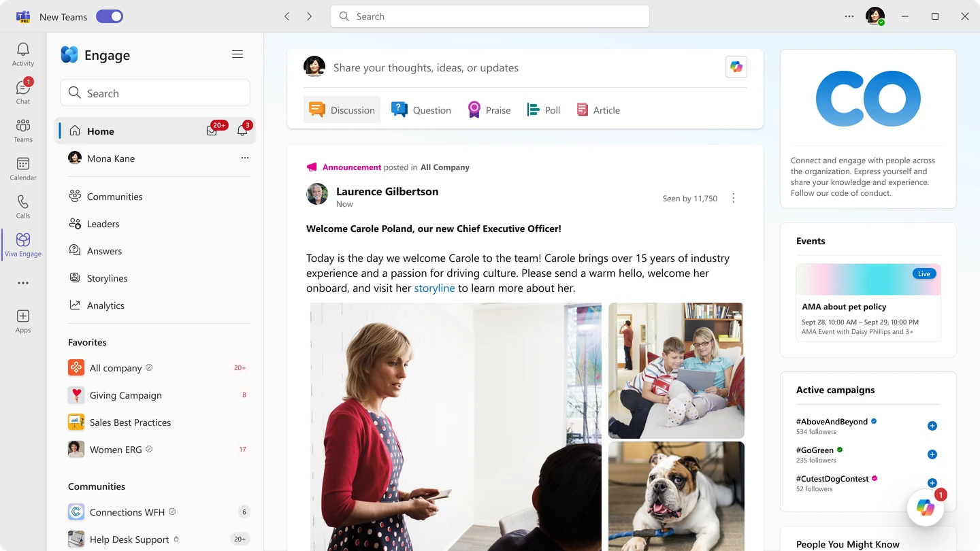Screen dimensions: 980x551
Task: Go forward with the right arrow
Action: tap(309, 16)
